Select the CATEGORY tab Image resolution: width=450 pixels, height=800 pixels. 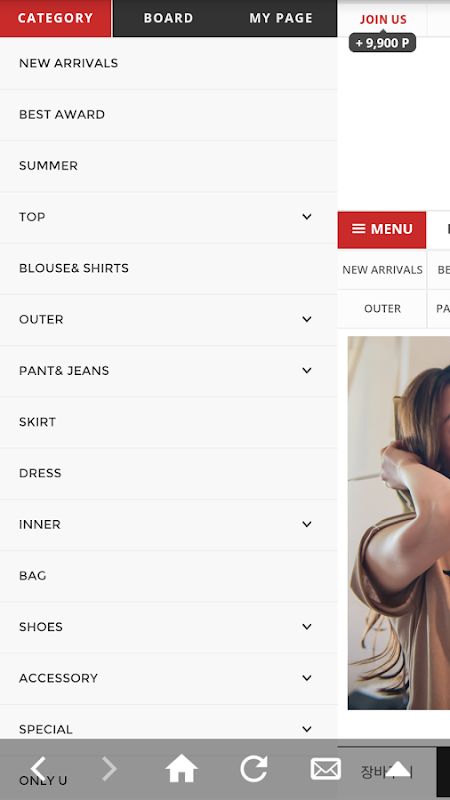[x=55, y=18]
